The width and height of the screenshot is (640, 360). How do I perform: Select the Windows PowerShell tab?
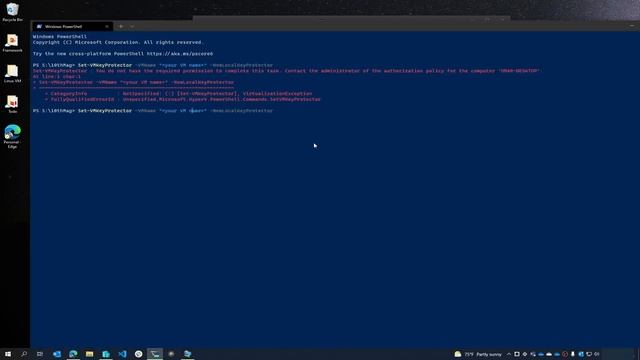pyautogui.click(x=72, y=26)
